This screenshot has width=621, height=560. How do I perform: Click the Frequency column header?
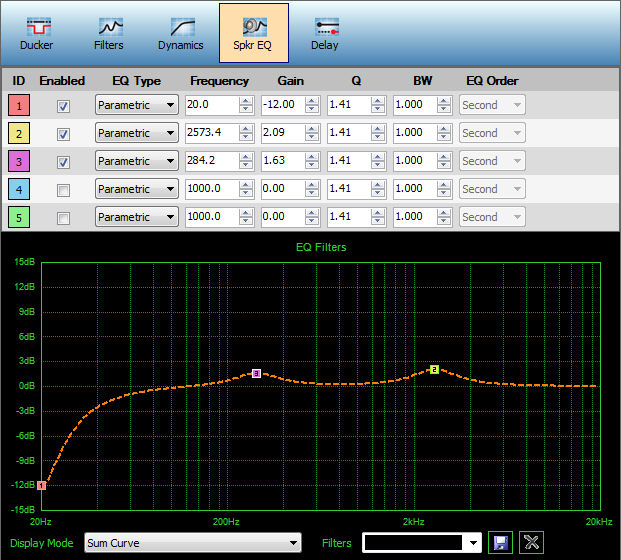[x=219, y=81]
